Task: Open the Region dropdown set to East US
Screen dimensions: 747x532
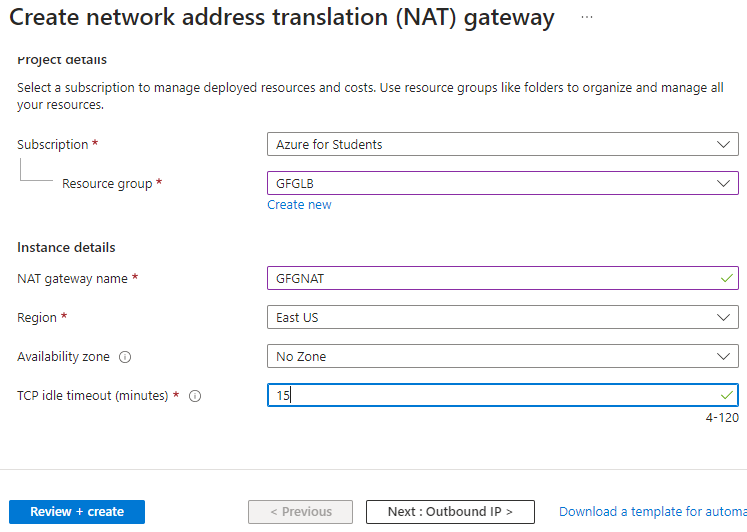Action: pos(503,318)
